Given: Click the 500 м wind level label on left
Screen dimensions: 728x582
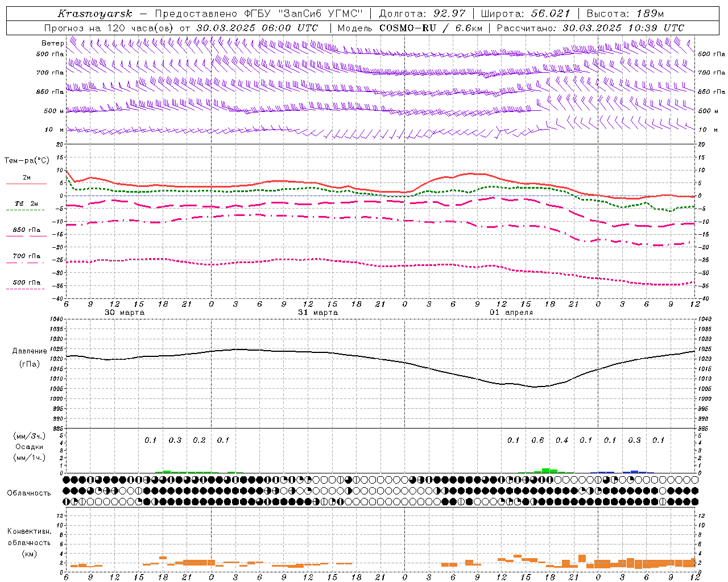Looking at the screenshot, I should coord(54,111).
